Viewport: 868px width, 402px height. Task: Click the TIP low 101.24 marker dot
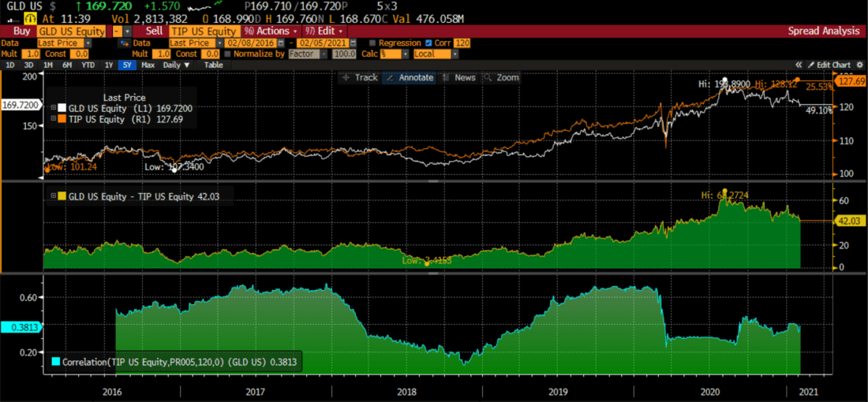point(47,170)
